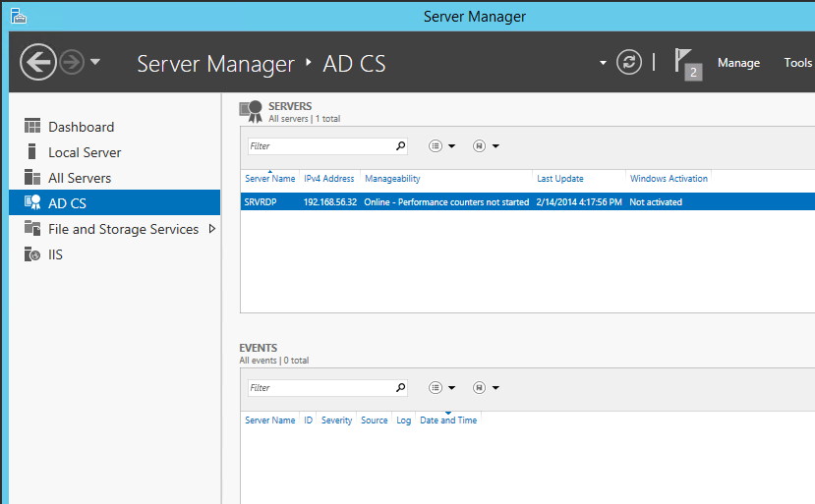Screen dimensions: 815x504
Task: Sort servers by Last Update column
Action: [x=559, y=178]
